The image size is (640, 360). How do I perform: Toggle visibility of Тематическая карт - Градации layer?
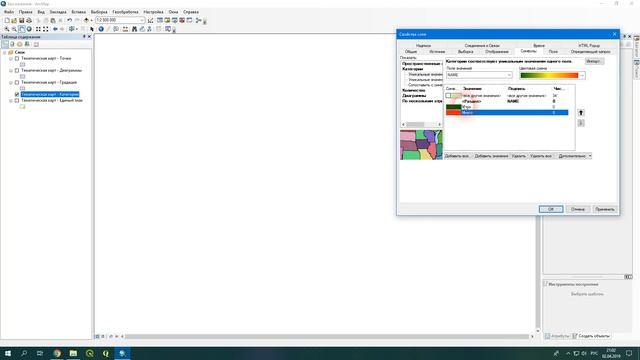pos(17,82)
